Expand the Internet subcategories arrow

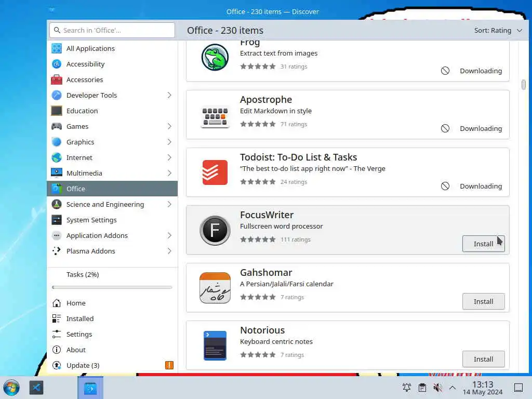click(169, 158)
